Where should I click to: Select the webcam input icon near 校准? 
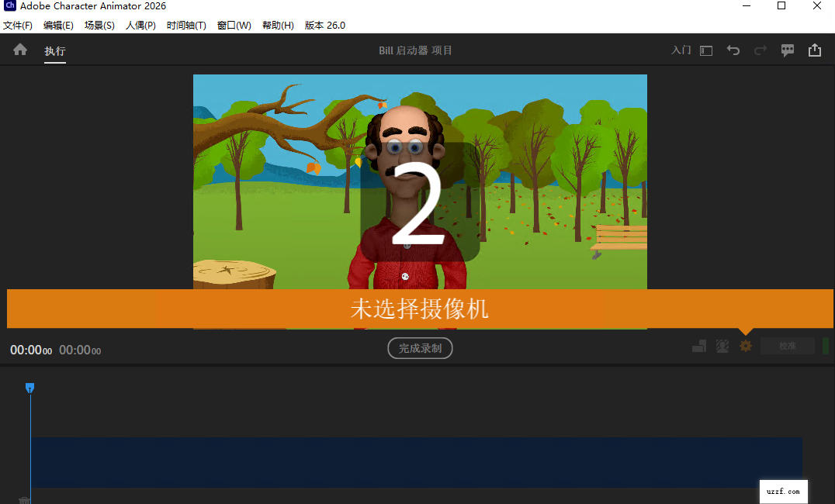point(722,346)
